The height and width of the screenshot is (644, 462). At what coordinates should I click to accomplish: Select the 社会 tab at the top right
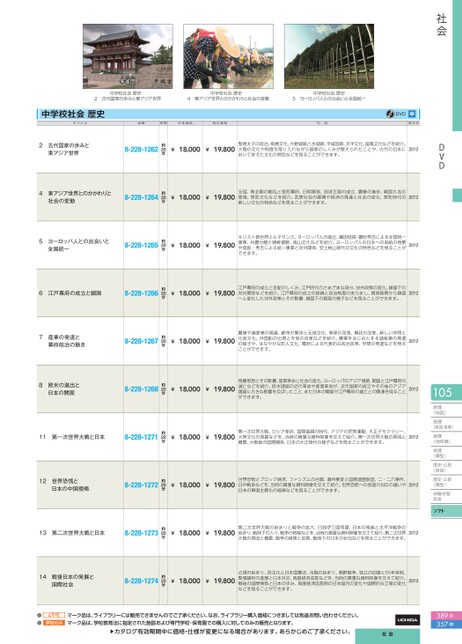click(441, 25)
